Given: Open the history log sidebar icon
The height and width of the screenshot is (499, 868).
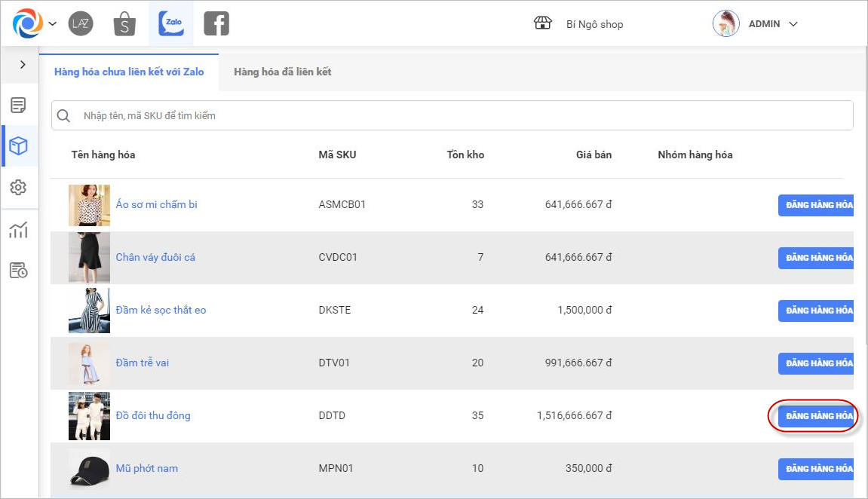Looking at the screenshot, I should (18, 271).
